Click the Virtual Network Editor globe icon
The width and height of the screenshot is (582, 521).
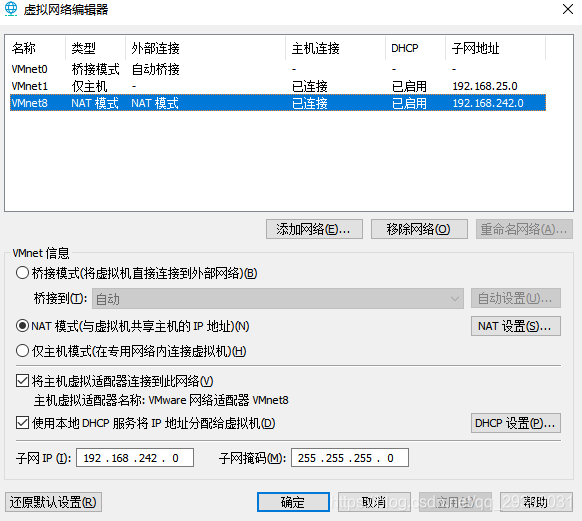[11, 9]
